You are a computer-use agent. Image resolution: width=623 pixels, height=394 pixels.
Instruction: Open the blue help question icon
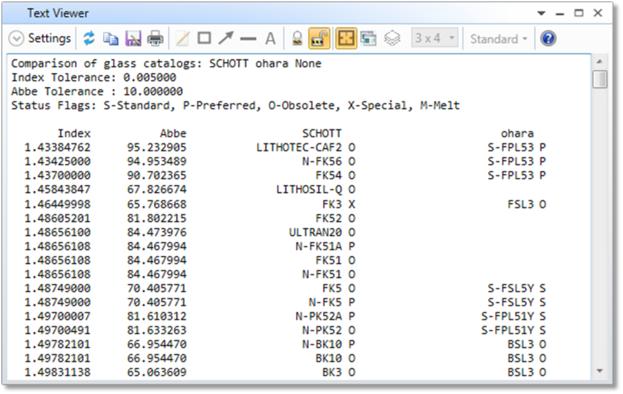tap(548, 39)
